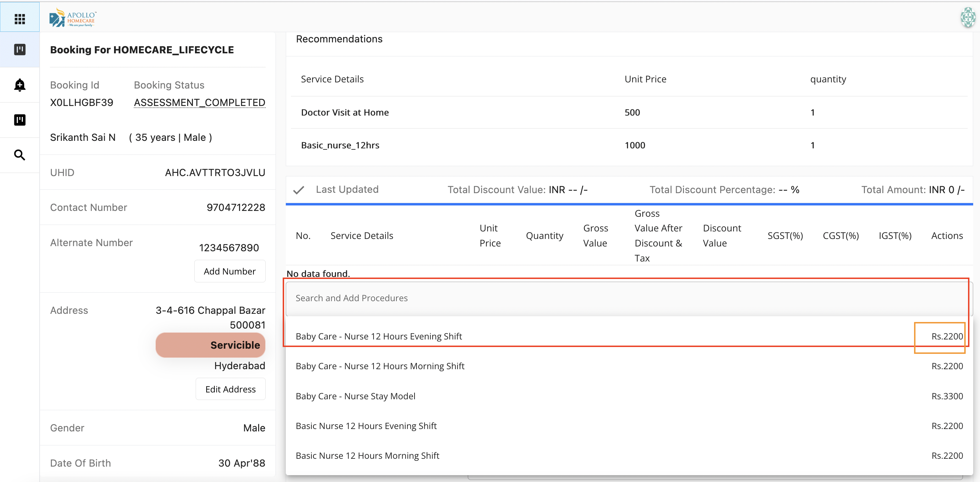980x482 pixels.
Task: Click the Basic_nurse_12hrs recommendation row
Action: point(340,145)
